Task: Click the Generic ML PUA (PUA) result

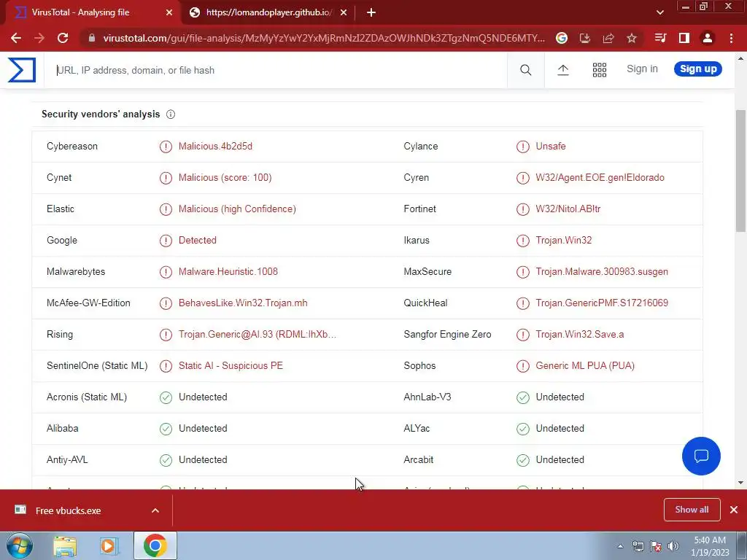Action: coord(585,366)
